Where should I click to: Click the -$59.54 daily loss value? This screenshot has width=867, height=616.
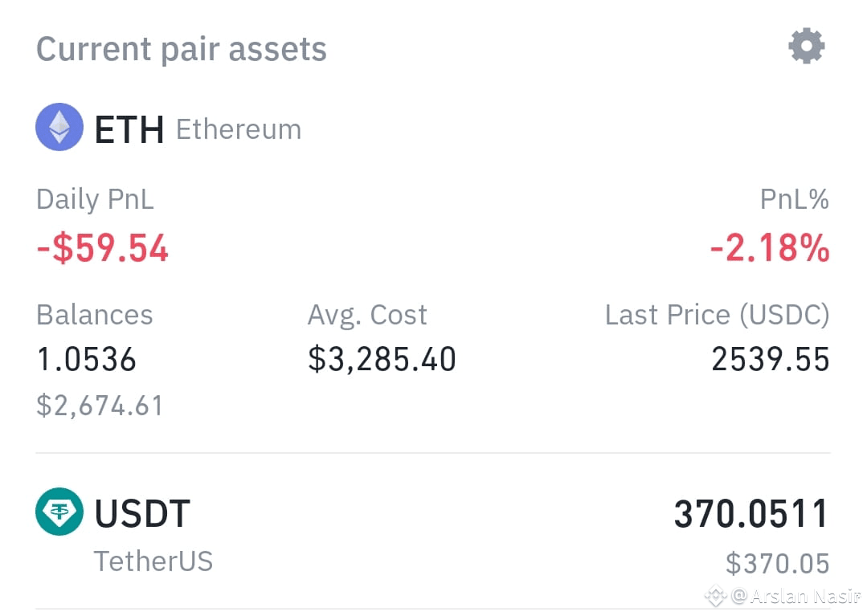point(102,248)
